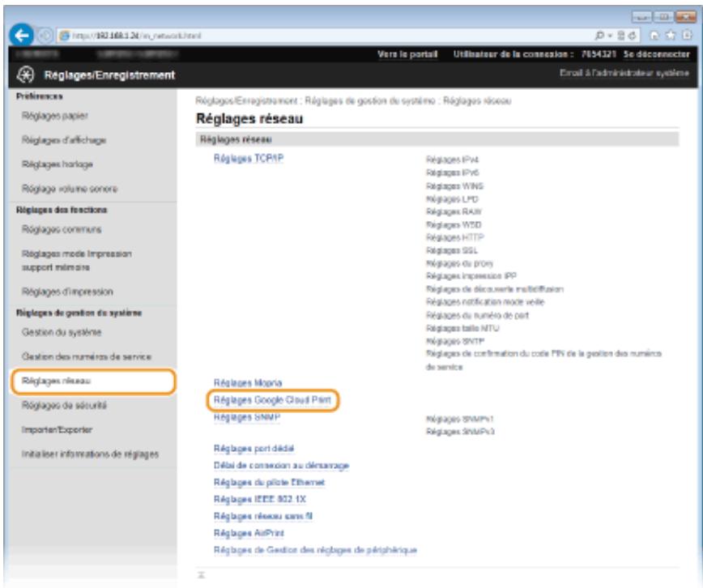Open the browser home icon
The height and width of the screenshot is (588, 703).
[x=654, y=35]
